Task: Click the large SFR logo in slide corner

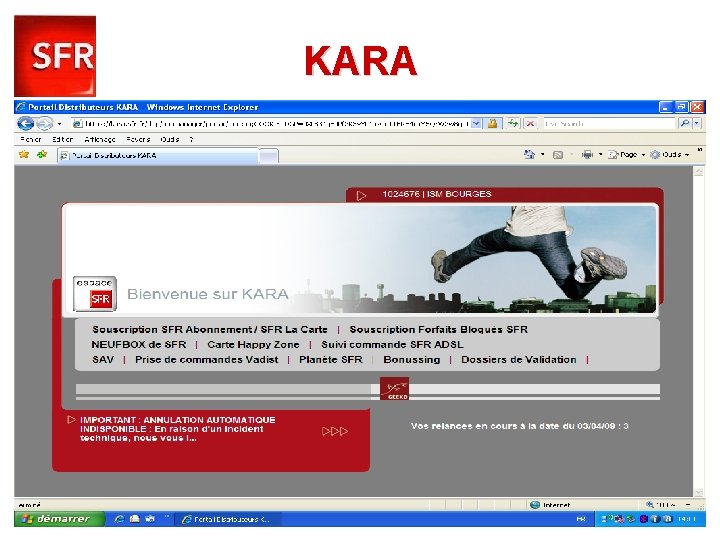Action: coord(55,56)
